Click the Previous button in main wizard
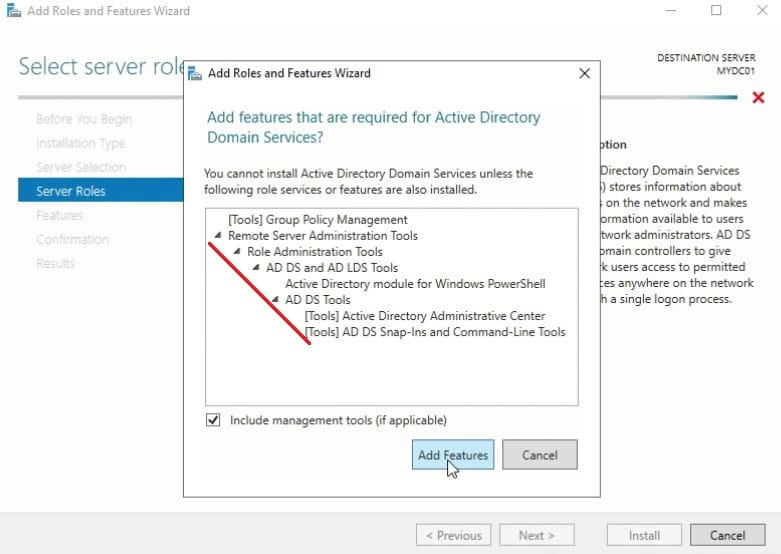The height and width of the screenshot is (554, 781). (454, 535)
